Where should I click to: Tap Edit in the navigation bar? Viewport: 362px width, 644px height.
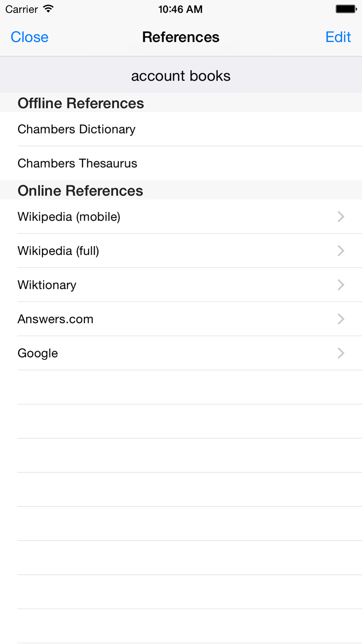(338, 37)
